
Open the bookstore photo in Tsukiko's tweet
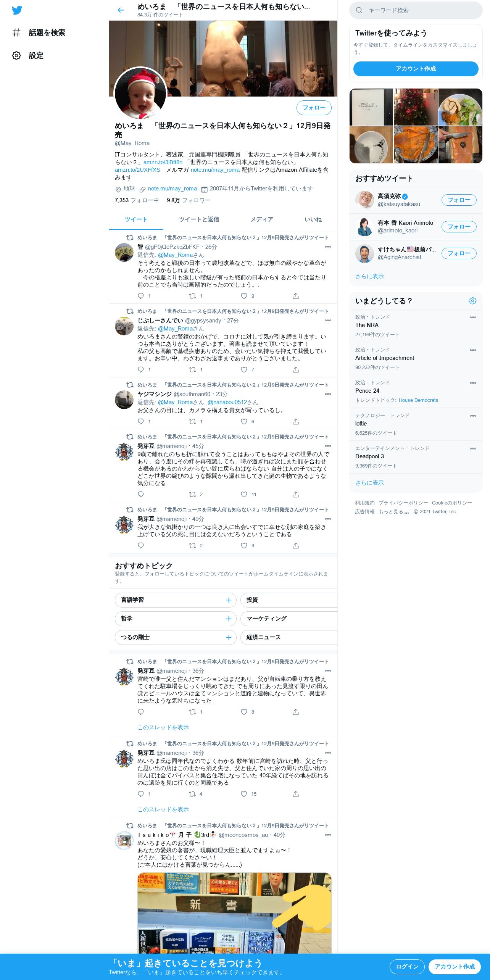coord(234,913)
